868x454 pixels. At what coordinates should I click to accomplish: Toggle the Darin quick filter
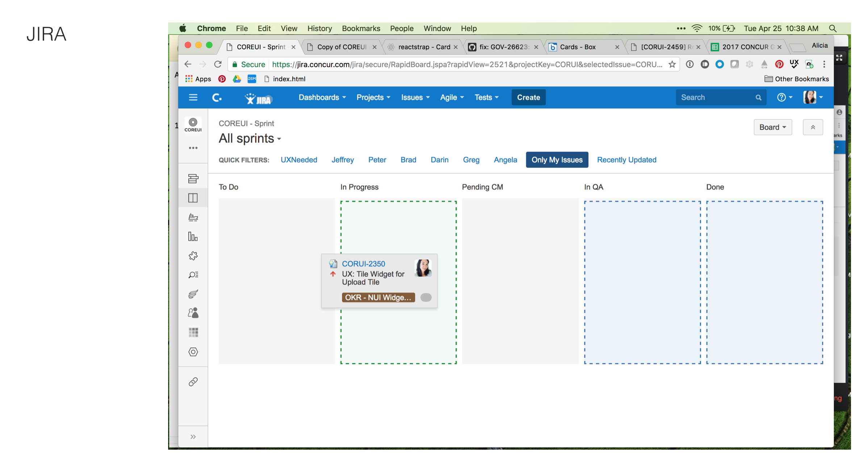(439, 160)
